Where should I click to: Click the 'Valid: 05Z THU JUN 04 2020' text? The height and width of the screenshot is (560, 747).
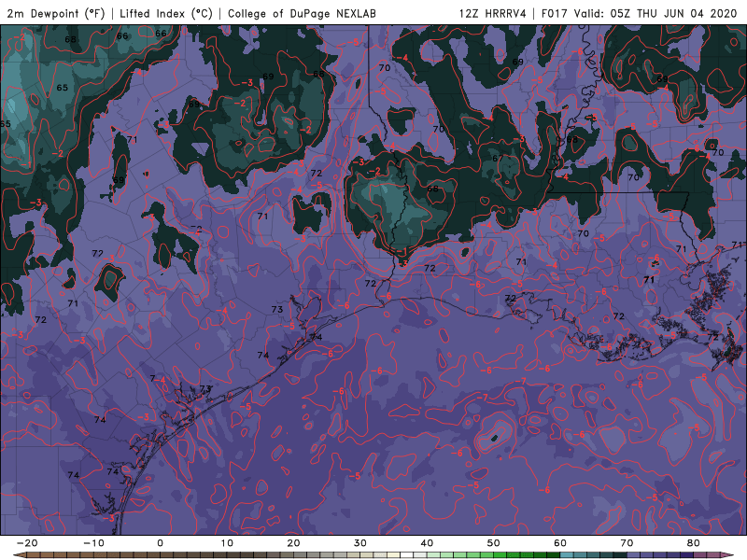click(x=655, y=13)
